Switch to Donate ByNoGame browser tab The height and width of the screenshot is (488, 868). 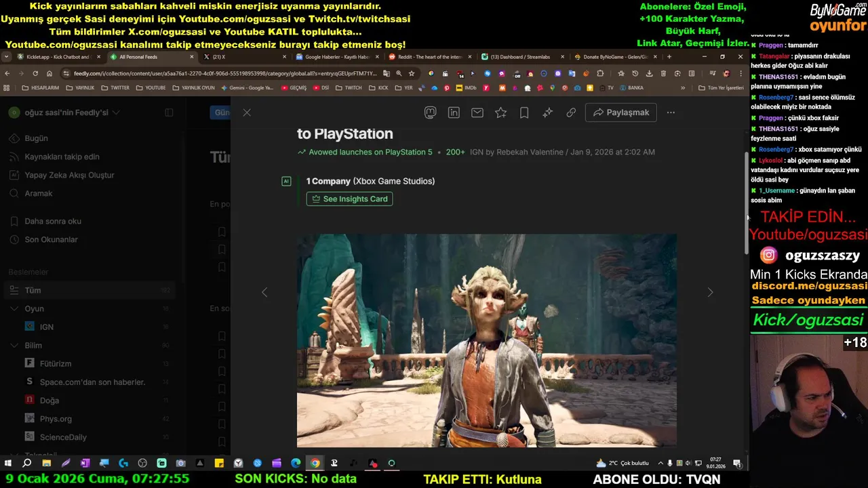(x=615, y=57)
